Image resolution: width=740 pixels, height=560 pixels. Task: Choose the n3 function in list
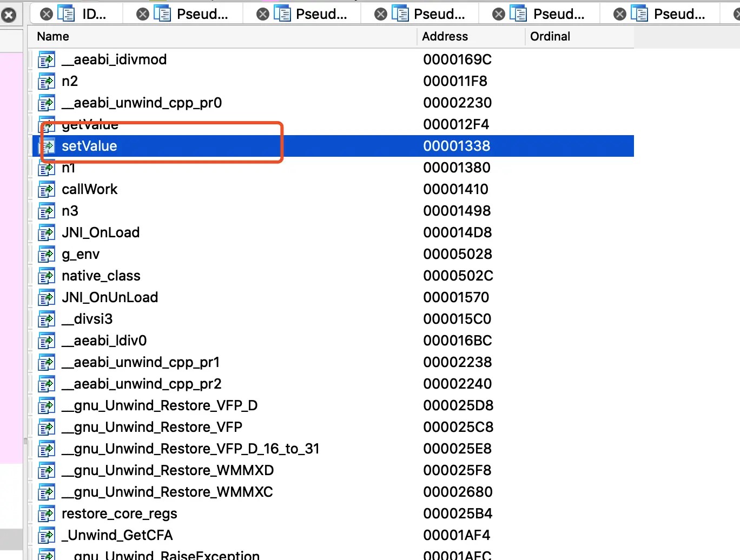point(70,211)
